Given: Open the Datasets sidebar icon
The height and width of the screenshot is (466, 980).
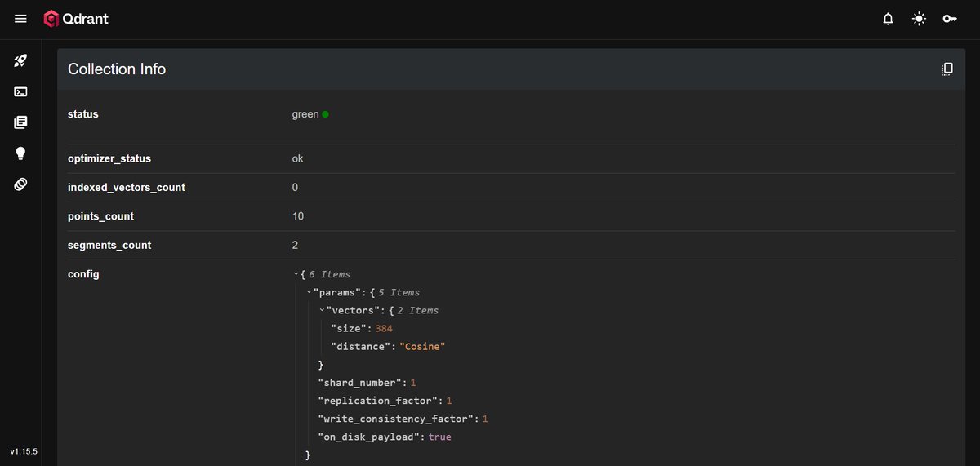Looking at the screenshot, I should click(x=20, y=184).
